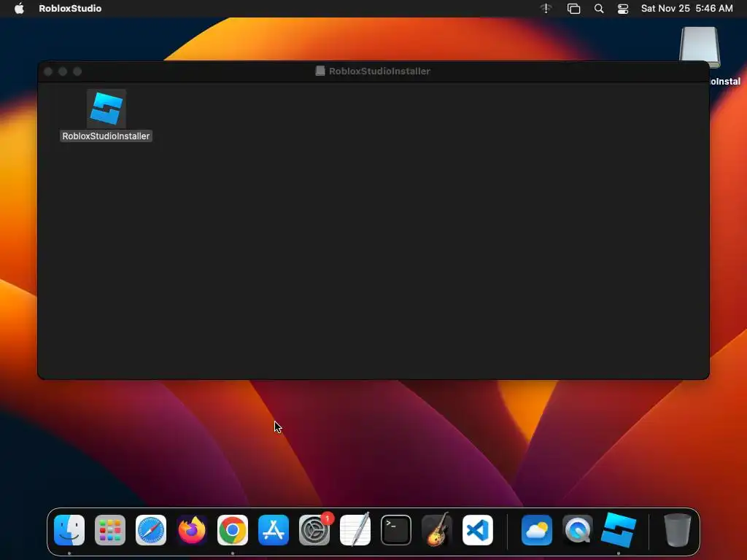This screenshot has width=747, height=560.
Task: Click the Roblox Studio icon in the Dock
Action: 619,530
